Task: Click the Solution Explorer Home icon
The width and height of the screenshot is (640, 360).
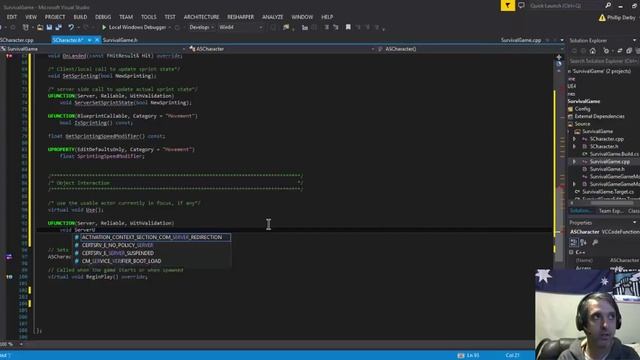Action: 593,51
